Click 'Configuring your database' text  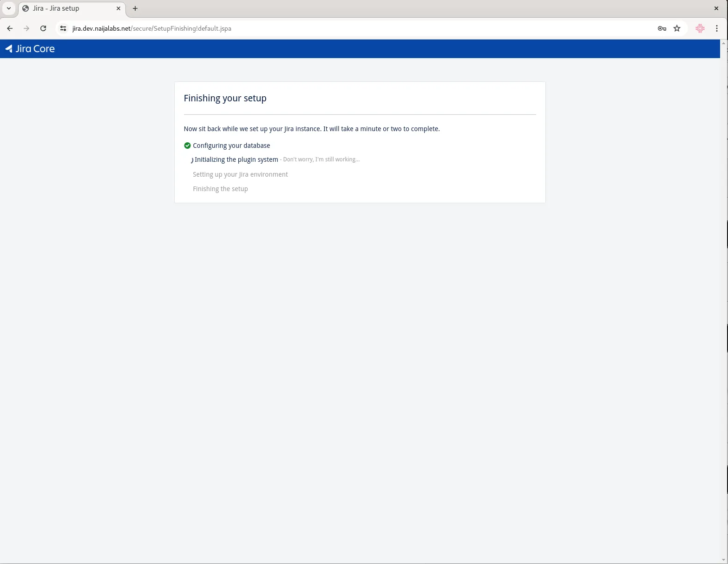231,146
